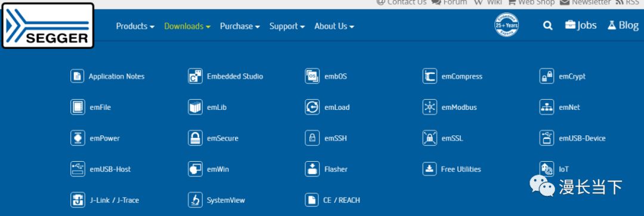
Task: Select the emUSB-Host text link
Action: (x=110, y=169)
